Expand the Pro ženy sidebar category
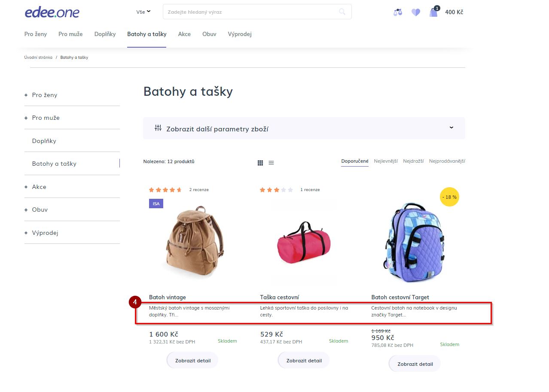Image resolution: width=549 pixels, height=392 pixels. click(x=26, y=95)
